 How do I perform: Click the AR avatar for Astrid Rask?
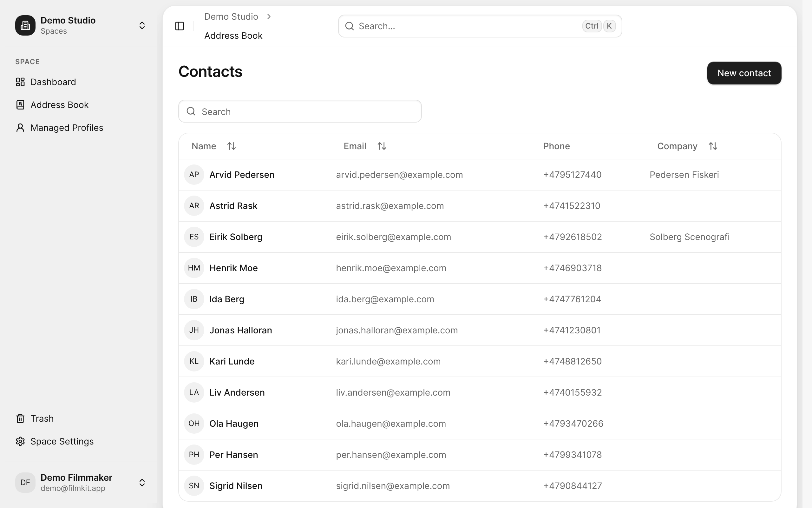click(x=194, y=206)
